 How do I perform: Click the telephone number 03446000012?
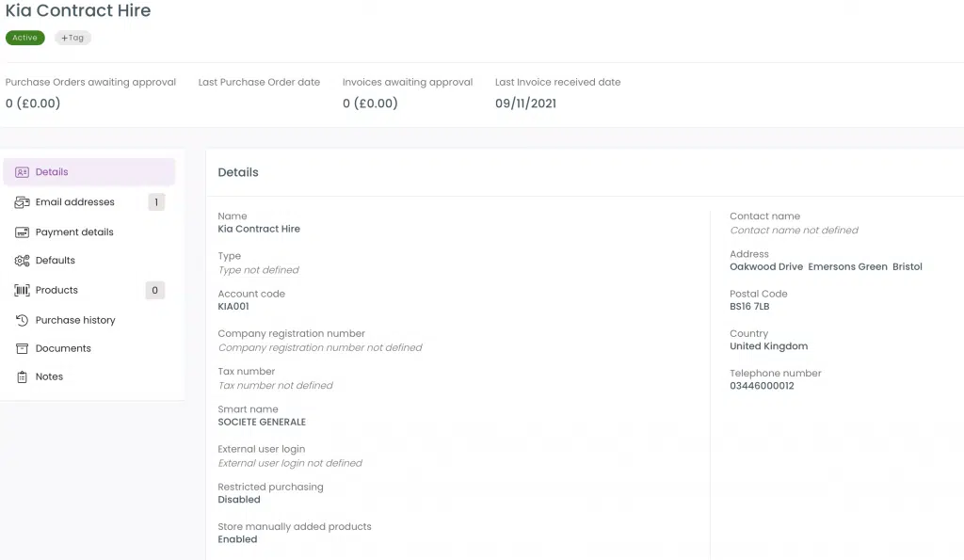click(x=762, y=386)
